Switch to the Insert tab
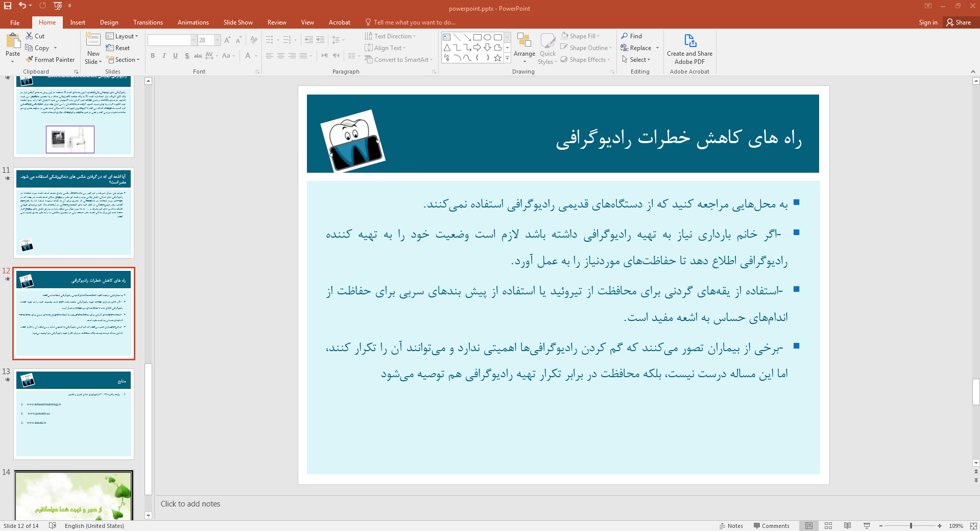 pos(78,22)
